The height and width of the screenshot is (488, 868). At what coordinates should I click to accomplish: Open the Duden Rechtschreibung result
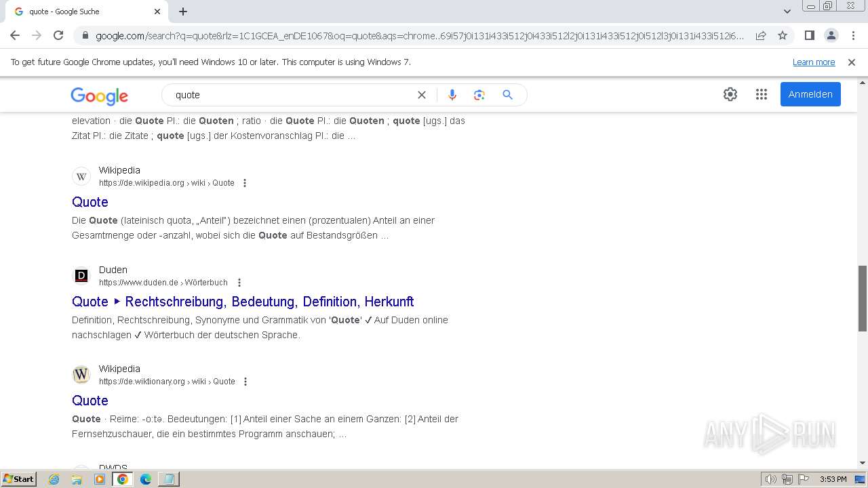click(243, 302)
